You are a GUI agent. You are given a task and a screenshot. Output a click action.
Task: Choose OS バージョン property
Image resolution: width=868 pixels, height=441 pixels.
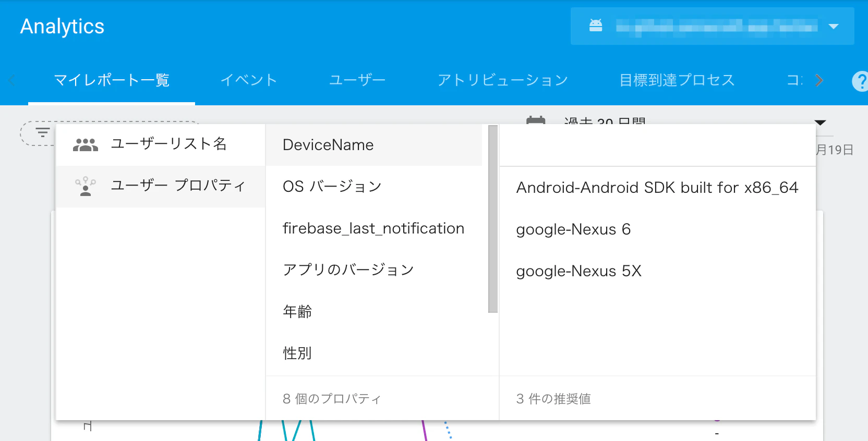(374, 187)
